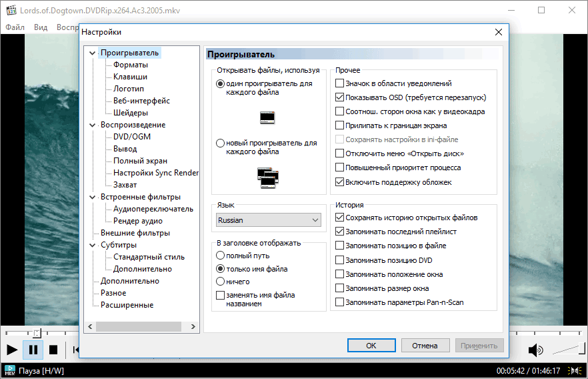Image resolution: width=588 pixels, height=379 pixels.
Task: Mute audio with the speaker icon
Action: pos(535,350)
